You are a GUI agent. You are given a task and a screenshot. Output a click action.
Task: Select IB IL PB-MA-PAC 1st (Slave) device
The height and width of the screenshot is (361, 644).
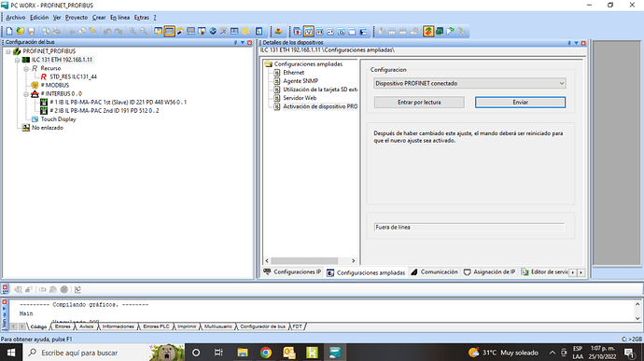coord(118,103)
